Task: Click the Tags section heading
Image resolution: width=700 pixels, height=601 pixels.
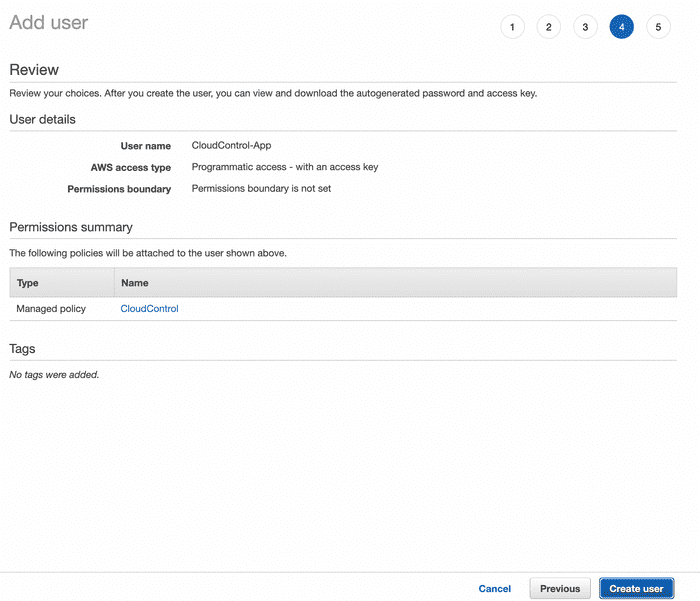Action: [x=22, y=349]
